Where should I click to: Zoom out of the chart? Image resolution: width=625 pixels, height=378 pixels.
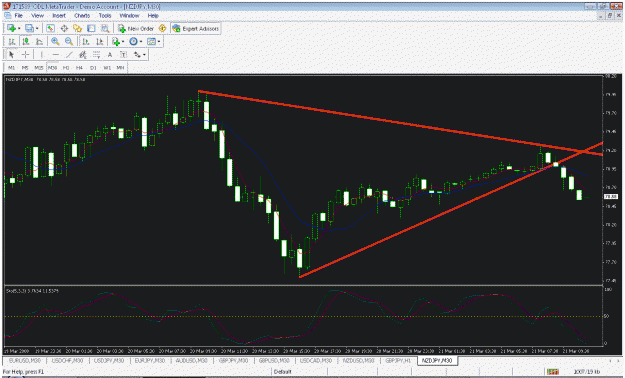69,41
